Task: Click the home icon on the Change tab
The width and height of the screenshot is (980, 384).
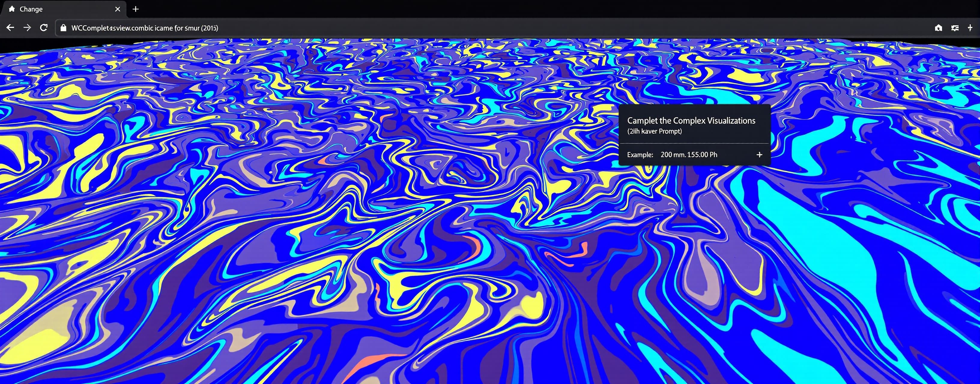Action: 12,9
